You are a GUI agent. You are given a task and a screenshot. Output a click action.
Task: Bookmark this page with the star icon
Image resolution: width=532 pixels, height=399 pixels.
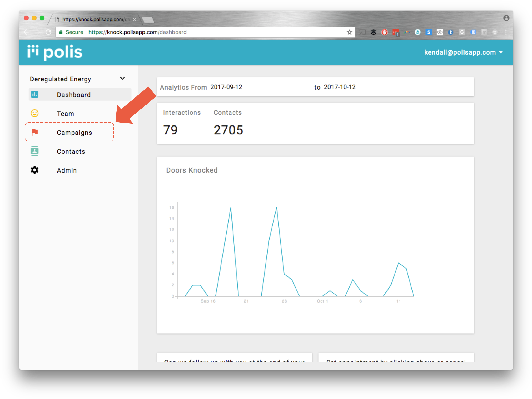350,32
